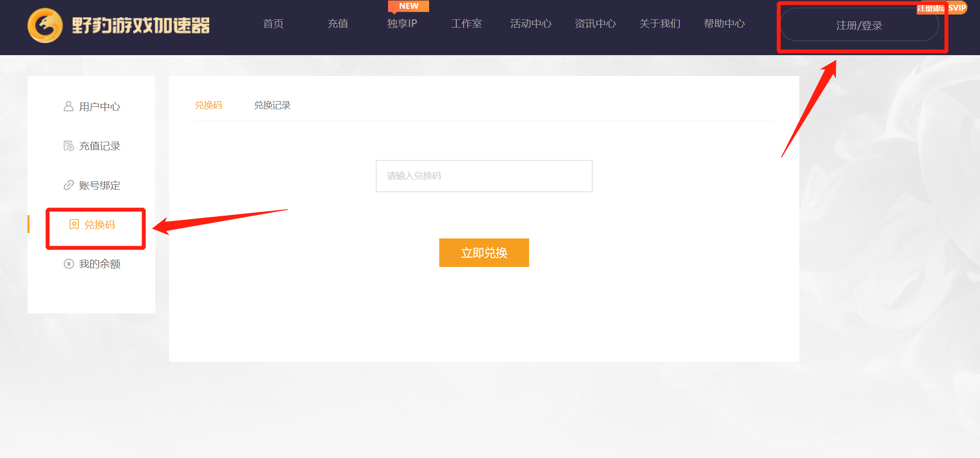This screenshot has width=980, height=458.
Task: Click the 注册/登录 button
Action: pos(860,26)
